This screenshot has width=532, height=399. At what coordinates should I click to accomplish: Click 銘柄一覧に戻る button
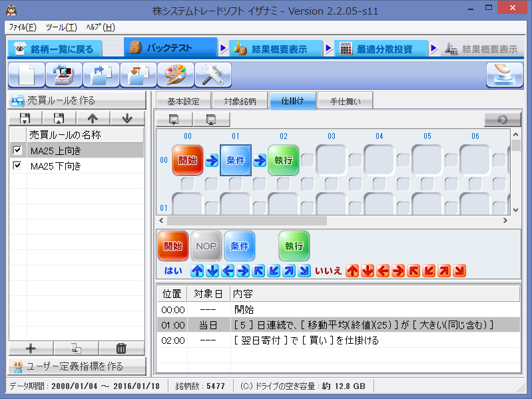coord(55,49)
